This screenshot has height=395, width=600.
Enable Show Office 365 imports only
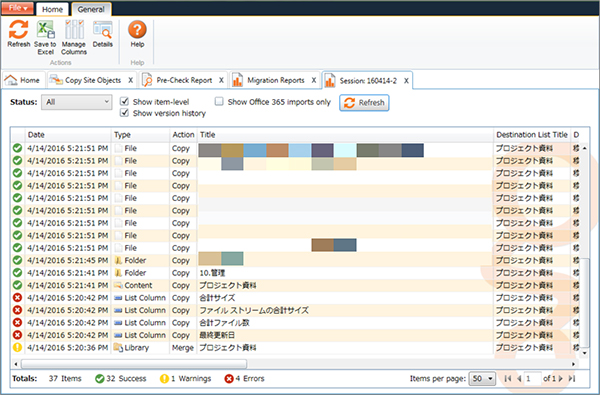click(x=219, y=101)
